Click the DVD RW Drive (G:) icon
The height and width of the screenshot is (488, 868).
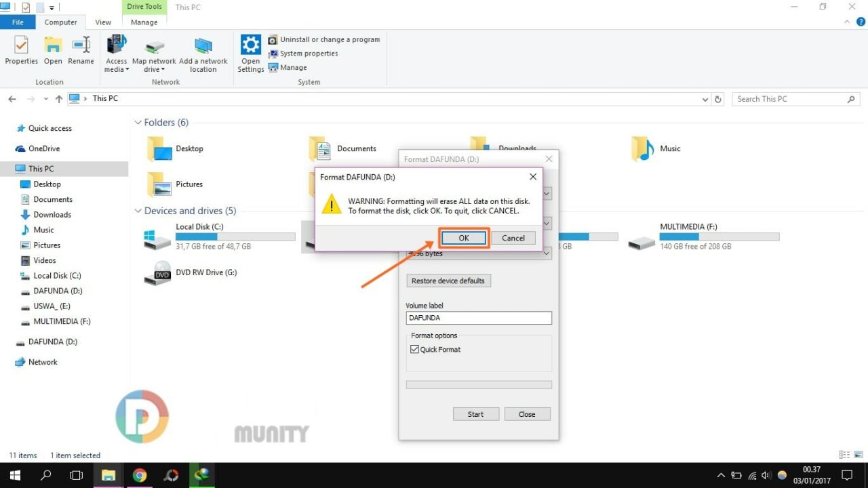tap(161, 273)
